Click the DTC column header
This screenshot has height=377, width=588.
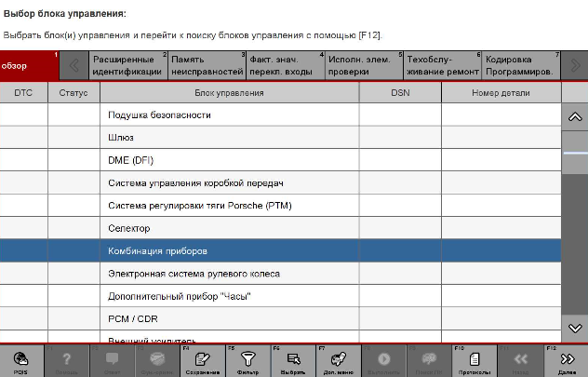tap(23, 93)
